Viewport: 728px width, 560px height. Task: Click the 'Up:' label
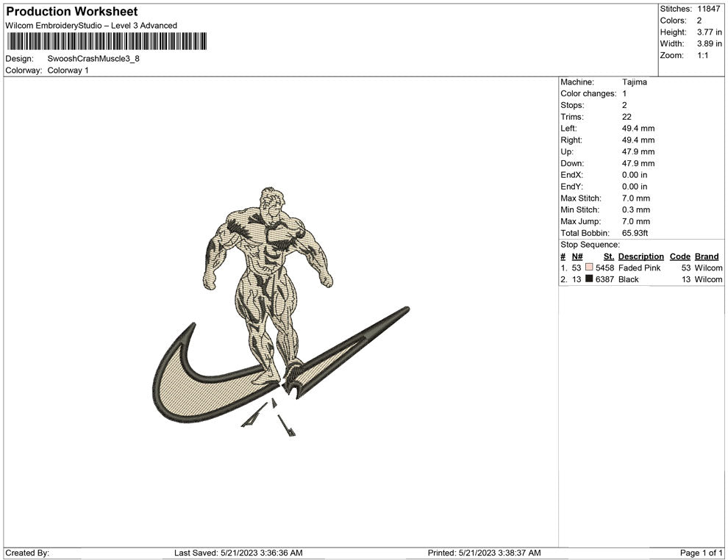click(566, 151)
